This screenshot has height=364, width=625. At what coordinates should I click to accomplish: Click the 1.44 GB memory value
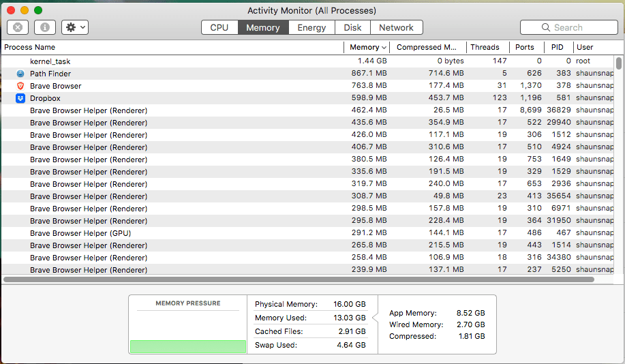click(x=372, y=61)
